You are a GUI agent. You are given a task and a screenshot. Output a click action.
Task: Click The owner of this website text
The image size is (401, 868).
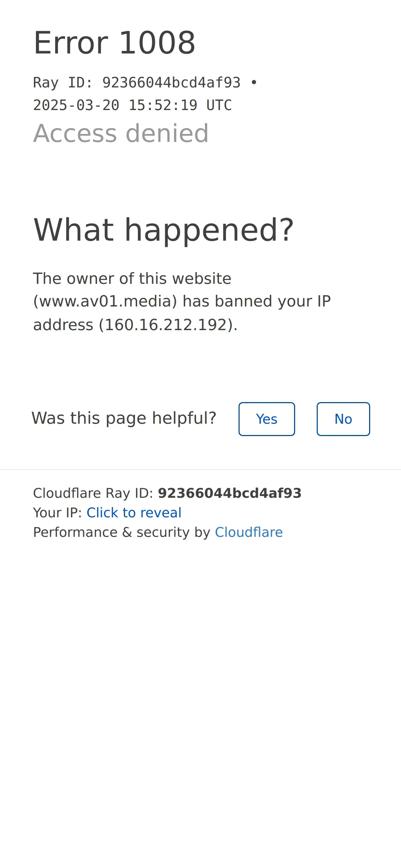click(x=132, y=278)
